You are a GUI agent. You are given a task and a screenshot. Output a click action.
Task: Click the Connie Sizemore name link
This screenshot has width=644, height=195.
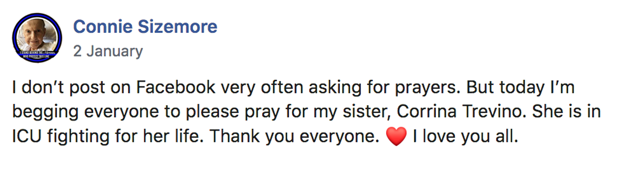tap(145, 27)
